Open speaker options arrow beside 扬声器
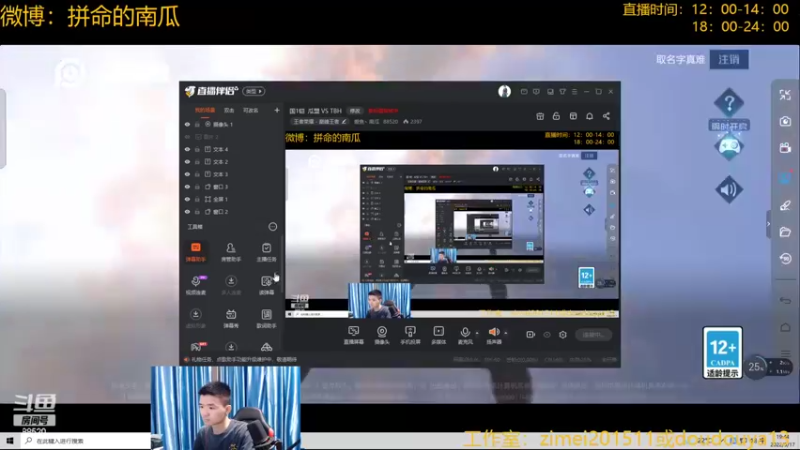This screenshot has height=450, width=800. (x=506, y=333)
